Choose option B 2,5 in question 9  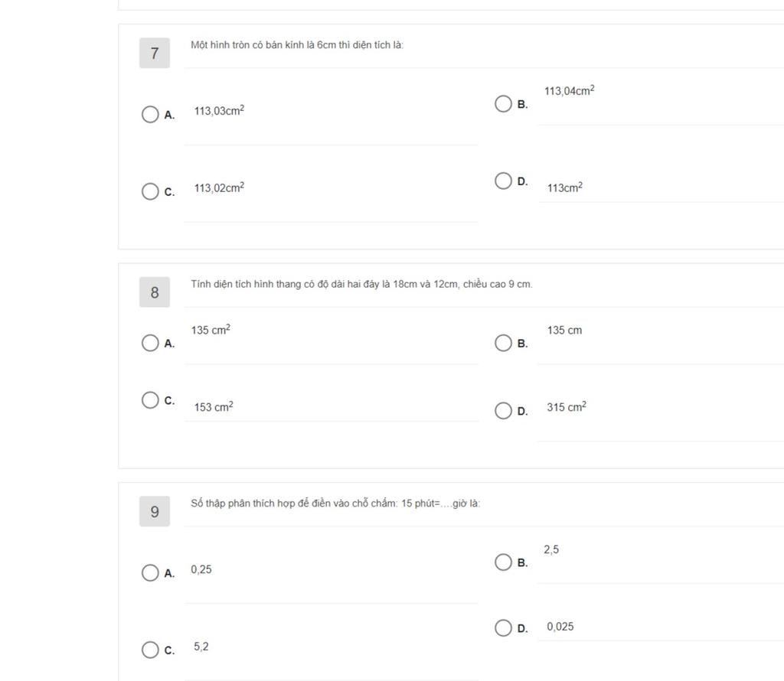(x=503, y=562)
